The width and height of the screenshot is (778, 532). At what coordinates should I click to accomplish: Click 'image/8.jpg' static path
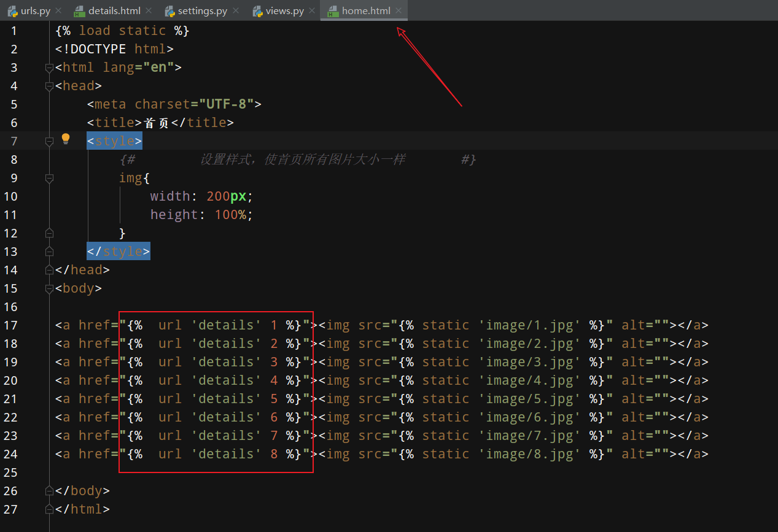click(530, 454)
